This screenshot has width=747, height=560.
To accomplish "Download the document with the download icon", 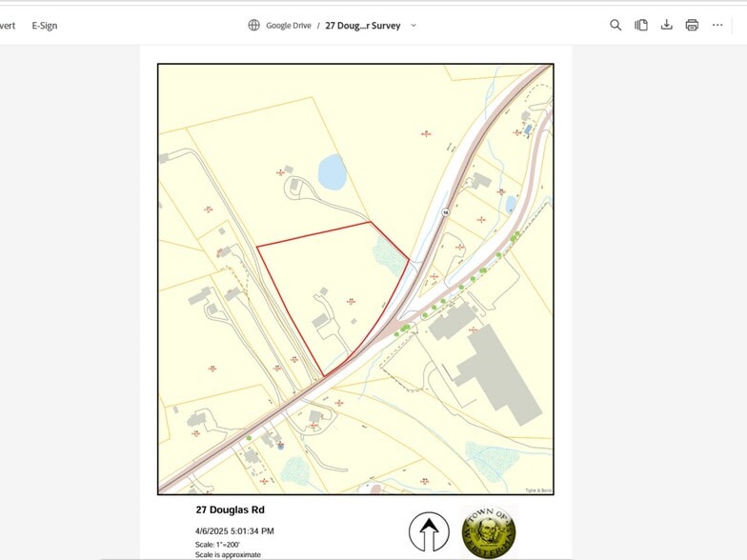I will (x=667, y=25).
